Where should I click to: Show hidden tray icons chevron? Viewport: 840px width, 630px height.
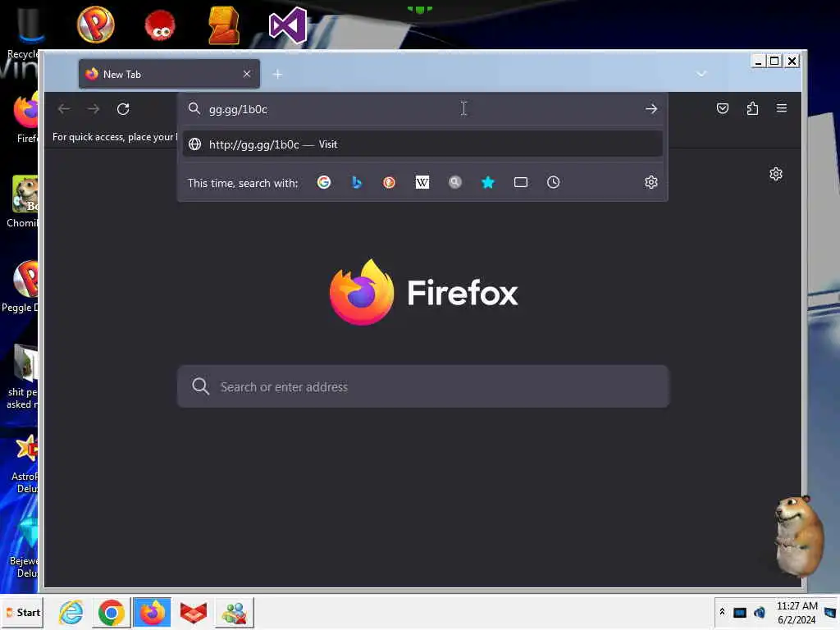pos(722,612)
